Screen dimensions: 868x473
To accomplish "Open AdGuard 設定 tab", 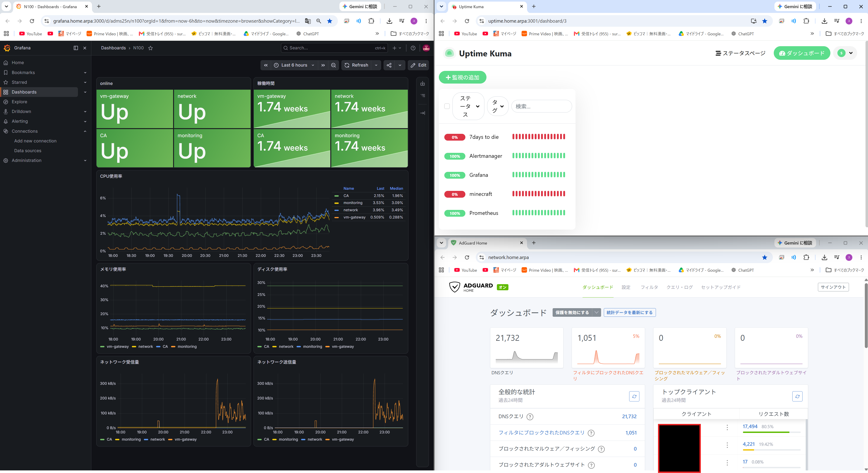I will pos(626,287).
